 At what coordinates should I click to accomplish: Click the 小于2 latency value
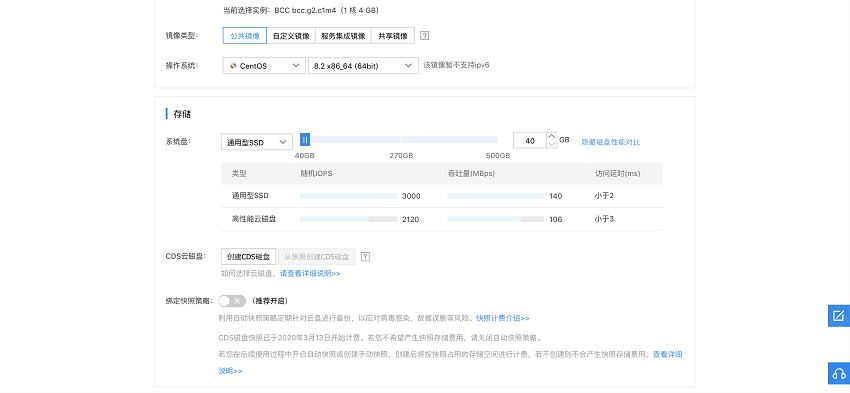pos(604,196)
